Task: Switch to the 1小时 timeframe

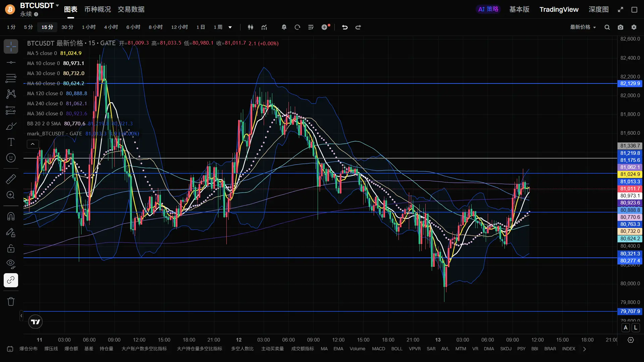Action: click(x=89, y=27)
